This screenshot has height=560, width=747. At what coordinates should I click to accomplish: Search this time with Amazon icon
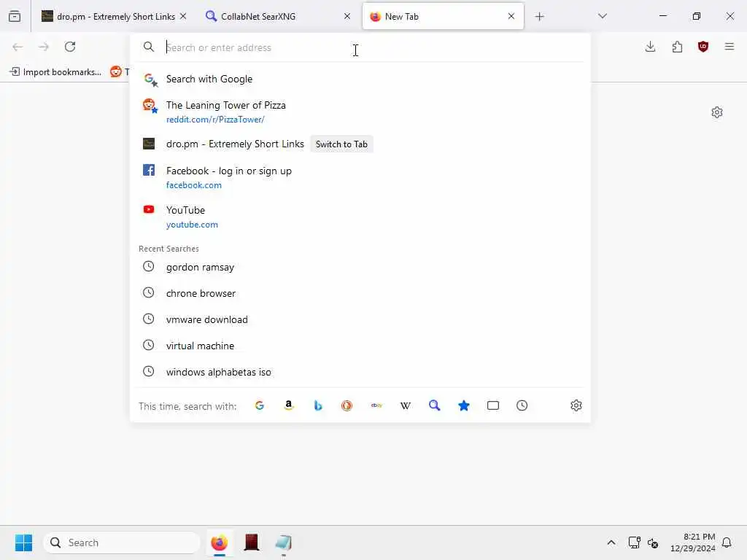tap(289, 405)
